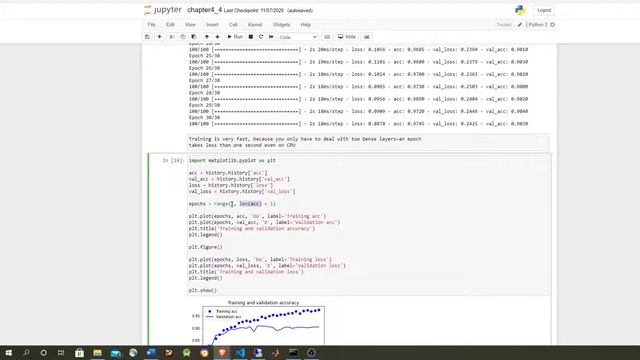Click the bar chart toolbar icon

coord(367,37)
